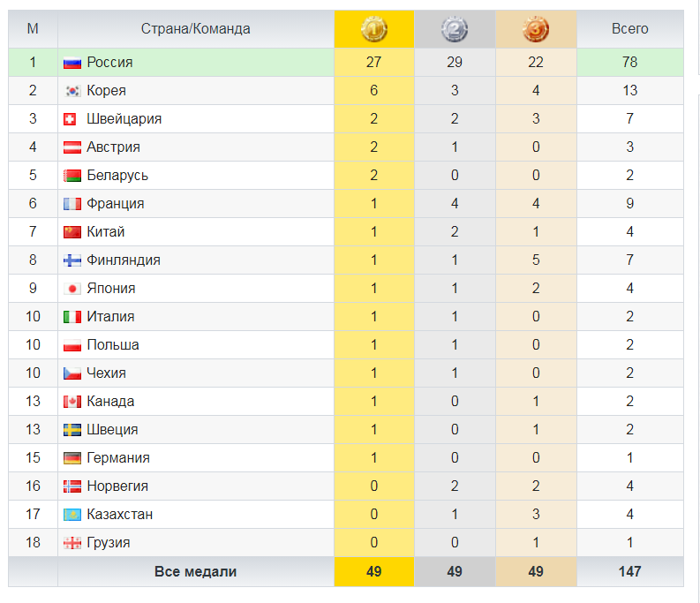Open the Россия country link
The image size is (700, 603).
pos(109,62)
